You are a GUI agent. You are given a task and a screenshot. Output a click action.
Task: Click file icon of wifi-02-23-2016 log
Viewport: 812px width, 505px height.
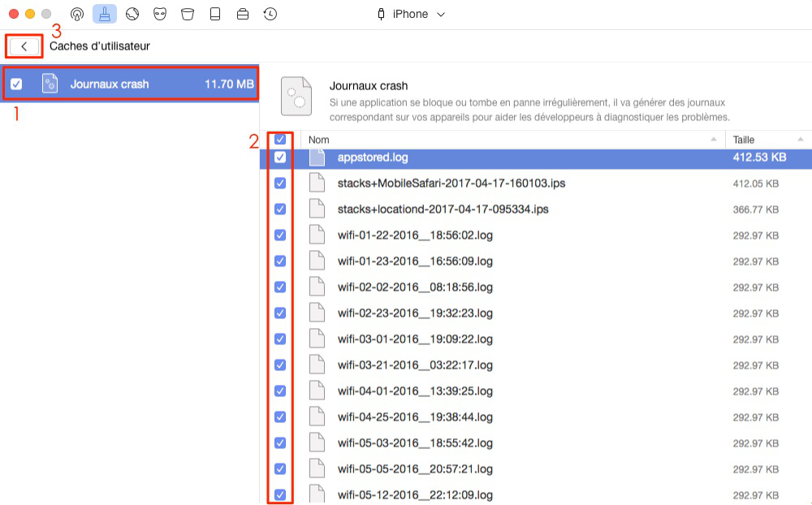pos(317,313)
